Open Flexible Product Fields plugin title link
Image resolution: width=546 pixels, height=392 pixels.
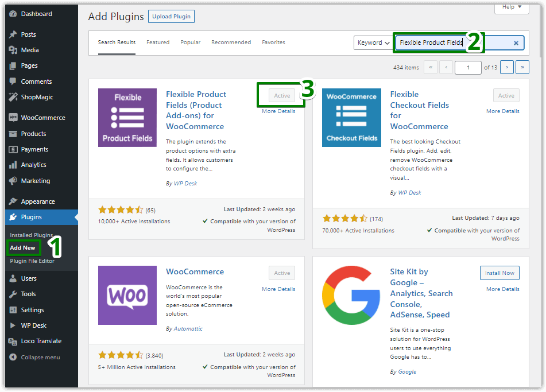pyautogui.click(x=196, y=110)
